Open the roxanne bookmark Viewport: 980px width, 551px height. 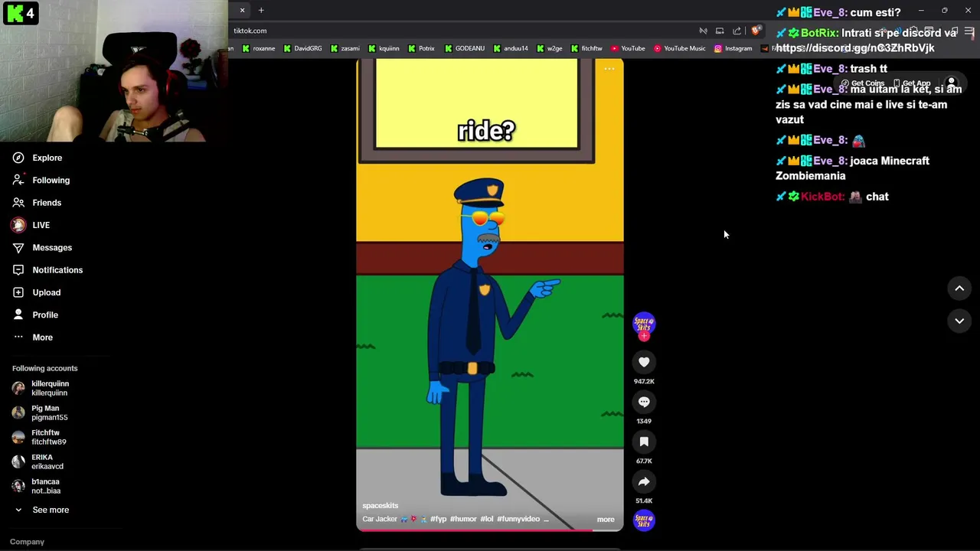click(259, 48)
